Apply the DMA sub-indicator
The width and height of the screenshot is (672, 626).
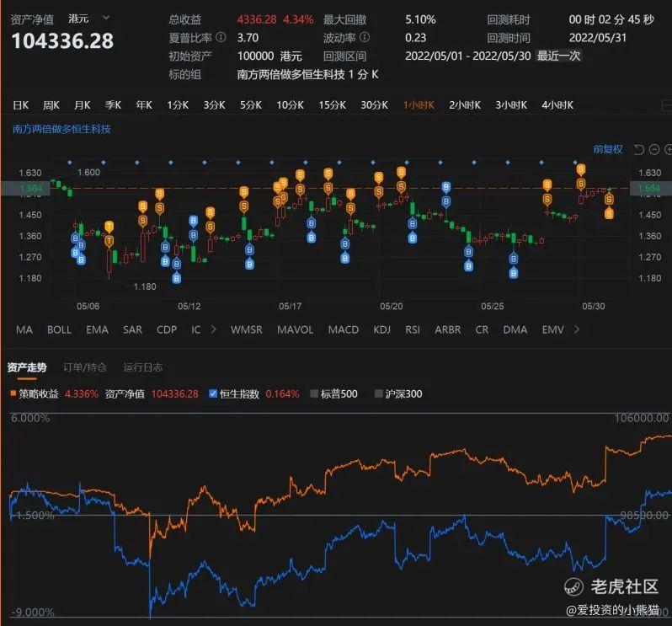click(x=515, y=329)
